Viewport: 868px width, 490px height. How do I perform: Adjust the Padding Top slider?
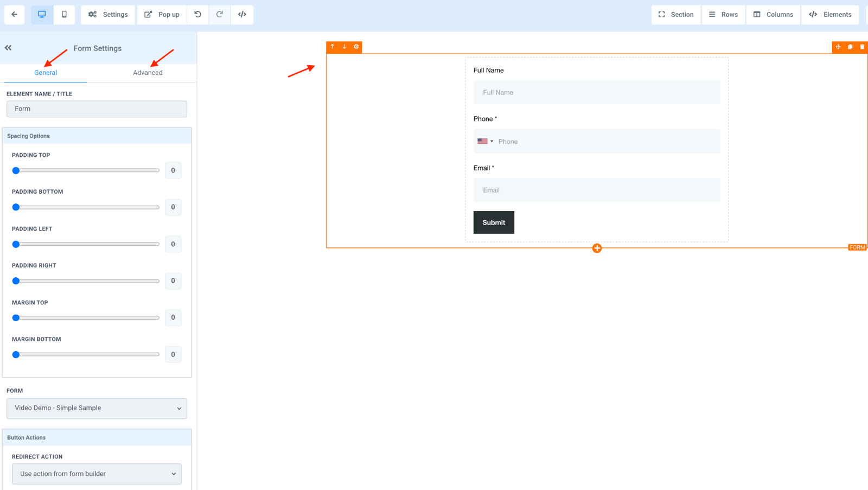(16, 171)
